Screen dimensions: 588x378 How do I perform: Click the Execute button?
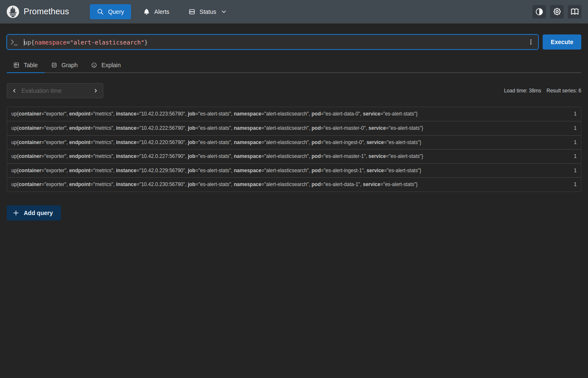[562, 42]
